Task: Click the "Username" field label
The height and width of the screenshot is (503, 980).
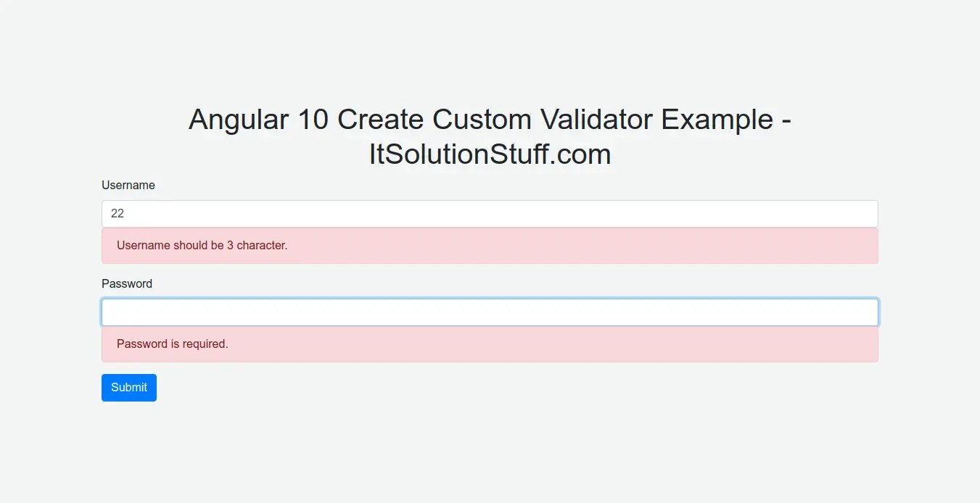Action: (128, 186)
